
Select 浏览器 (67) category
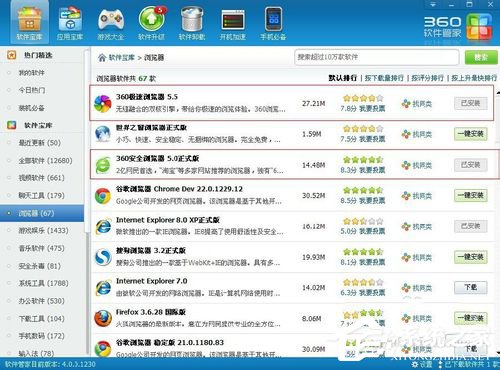42,213
